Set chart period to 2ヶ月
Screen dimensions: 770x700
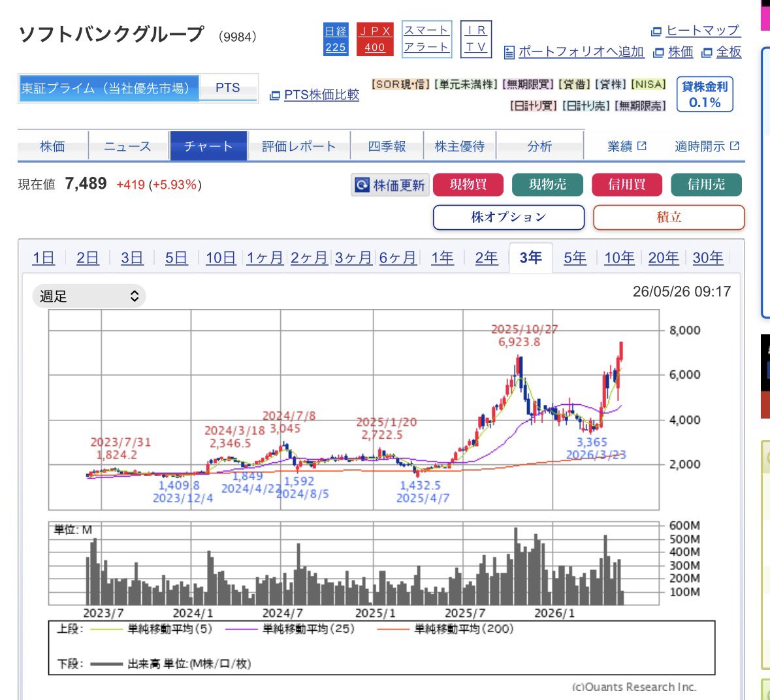(309, 258)
